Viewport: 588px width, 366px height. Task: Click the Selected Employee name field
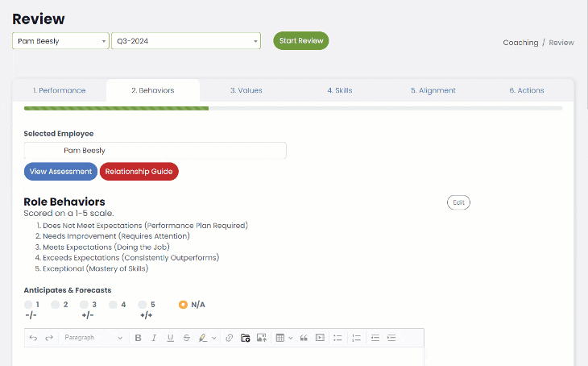[x=155, y=151]
